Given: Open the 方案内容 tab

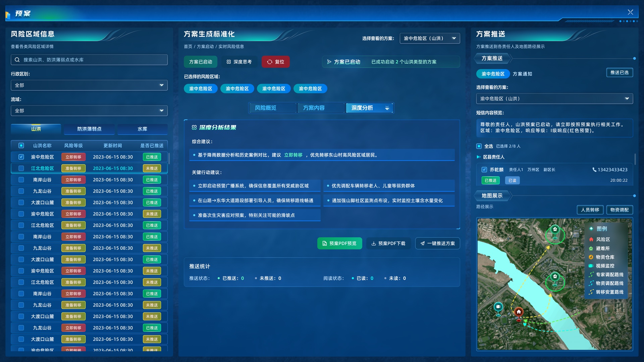Looking at the screenshot, I should coord(321,108).
